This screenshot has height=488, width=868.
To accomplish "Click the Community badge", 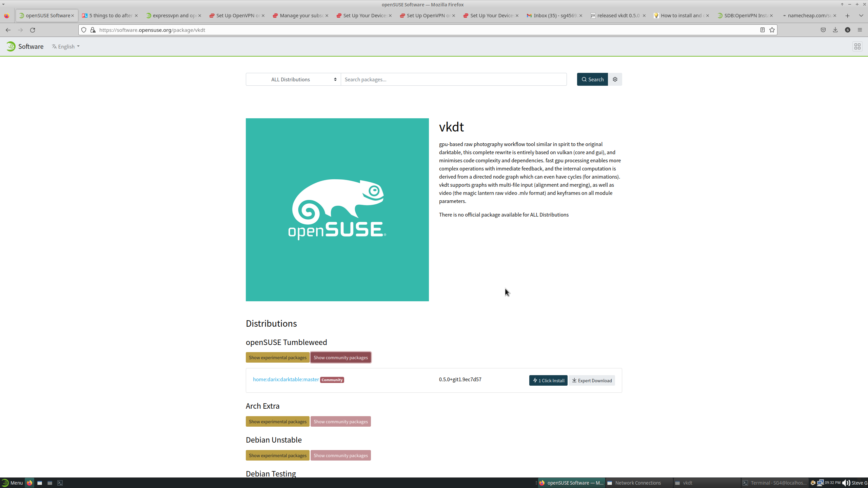I will (332, 380).
